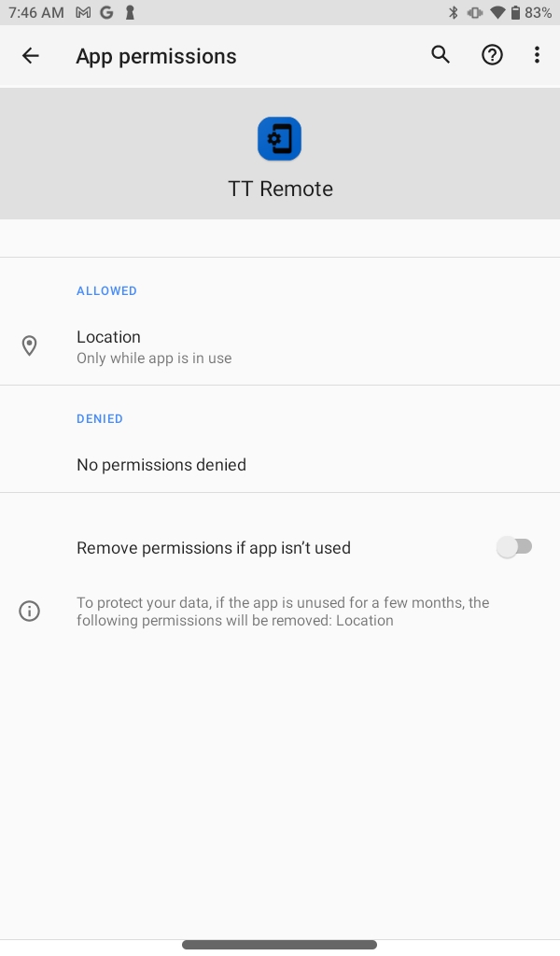Click the 'TT Remote' app name
This screenshot has height=956, width=560.
280,189
